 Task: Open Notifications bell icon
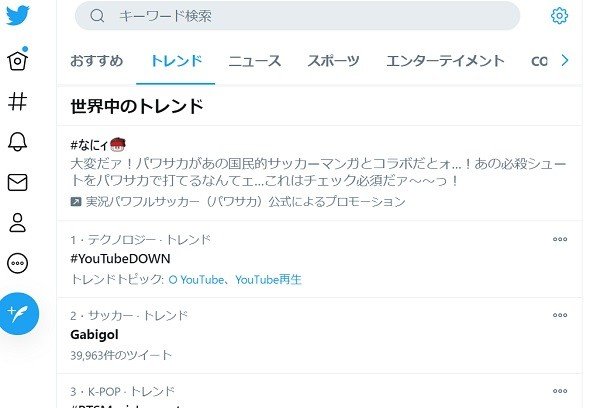click(18, 142)
